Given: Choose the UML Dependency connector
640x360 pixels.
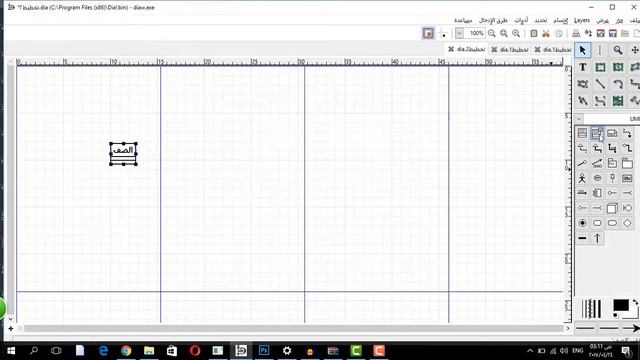Looking at the screenshot, I should coord(627,133).
